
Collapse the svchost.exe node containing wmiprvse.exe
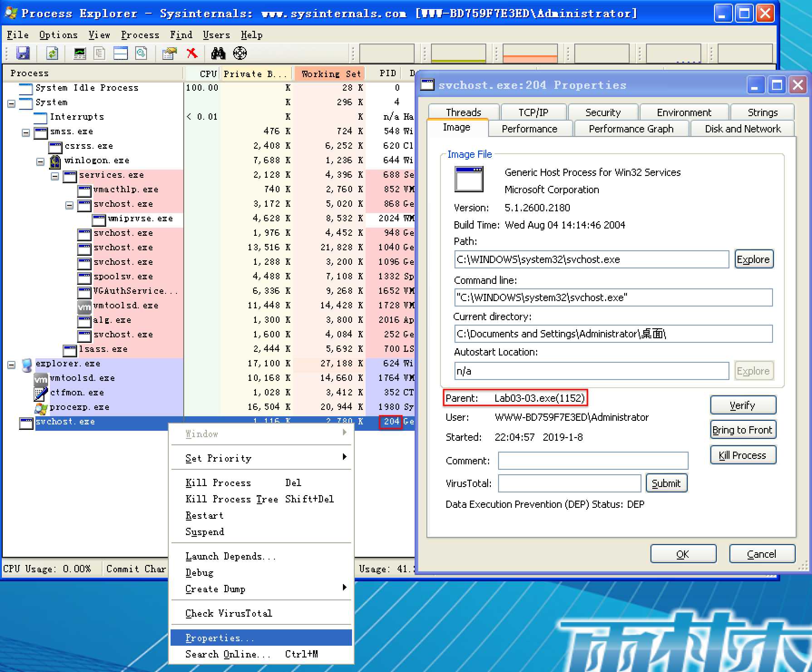[x=69, y=205]
